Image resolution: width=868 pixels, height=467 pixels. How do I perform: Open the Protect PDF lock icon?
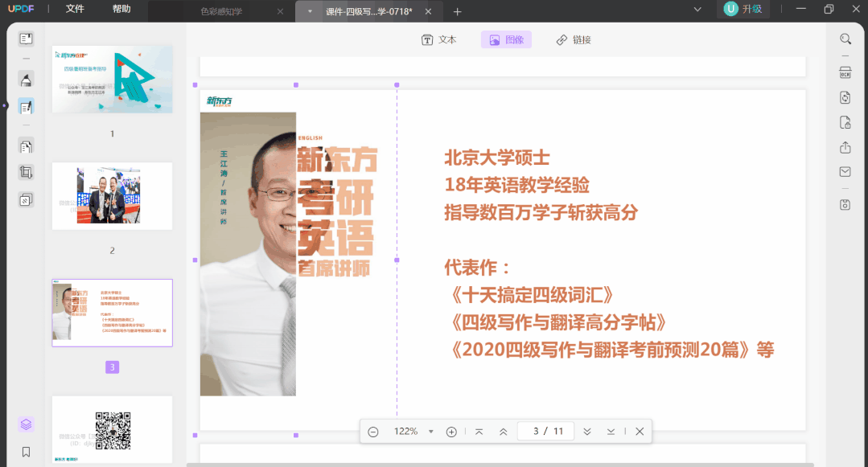coord(845,122)
